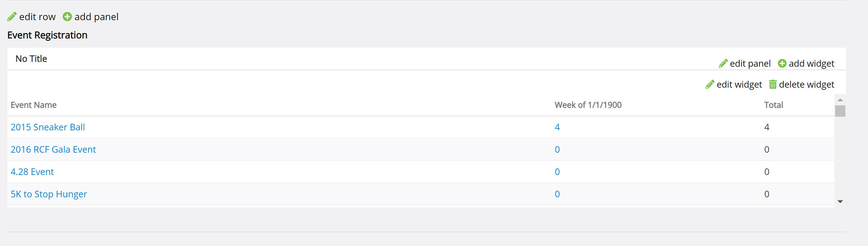This screenshot has width=868, height=246.
Task: Open the 2015 Sneaker Ball event
Action: click(x=48, y=127)
